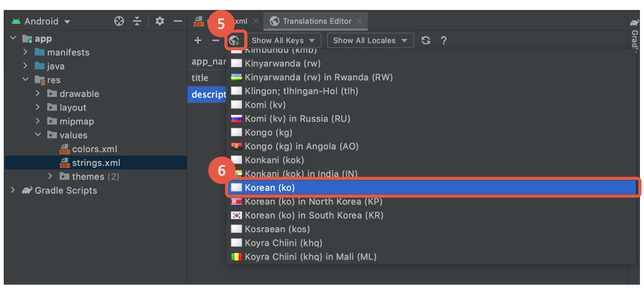
Task: Open the Gradle tool window icon
Action: [x=634, y=22]
